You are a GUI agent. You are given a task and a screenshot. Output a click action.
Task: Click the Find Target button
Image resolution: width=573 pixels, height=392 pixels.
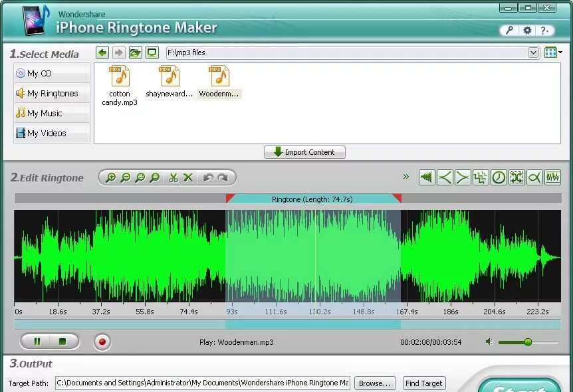click(x=424, y=383)
